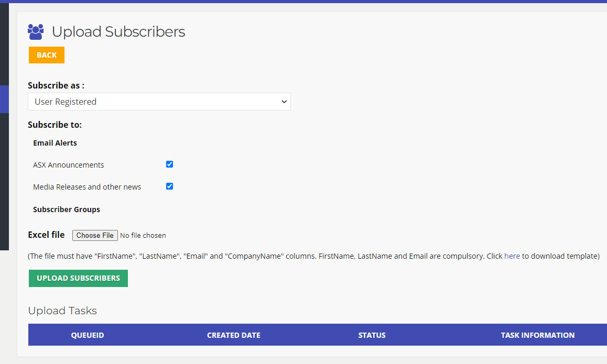Open the User Registered dropdown
The image size is (607, 364).
click(x=159, y=102)
